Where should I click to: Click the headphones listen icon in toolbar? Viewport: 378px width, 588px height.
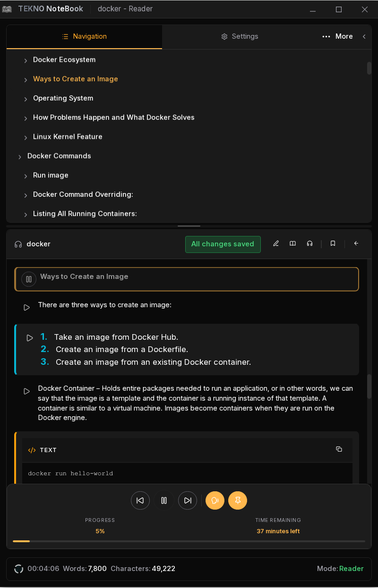click(x=309, y=244)
